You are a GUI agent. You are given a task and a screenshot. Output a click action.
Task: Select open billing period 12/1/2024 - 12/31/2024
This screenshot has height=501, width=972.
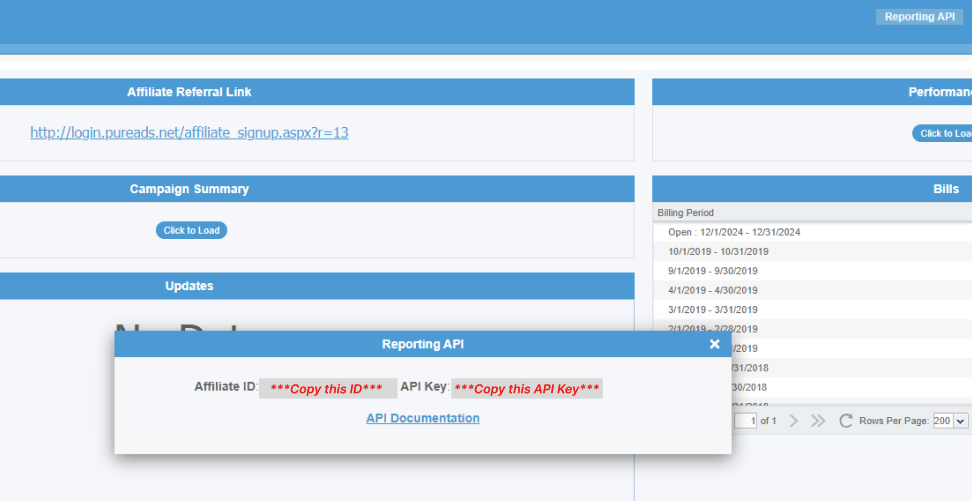734,232
